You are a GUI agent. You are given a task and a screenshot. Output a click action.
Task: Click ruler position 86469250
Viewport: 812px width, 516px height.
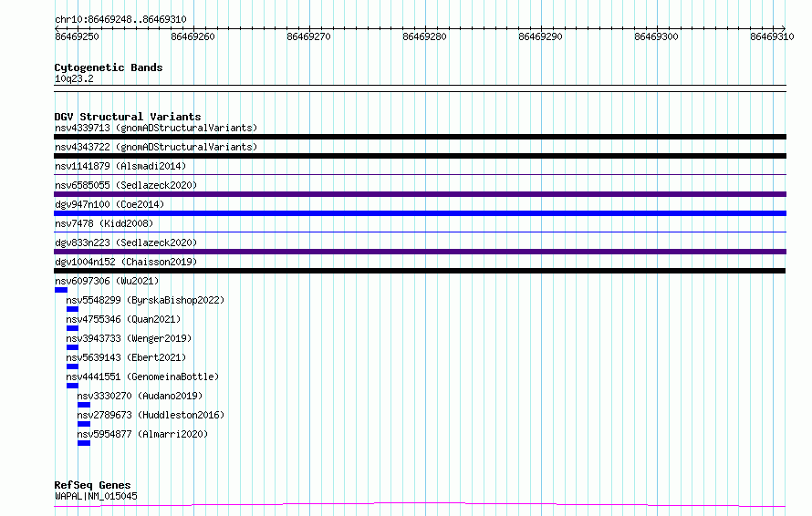click(x=77, y=36)
